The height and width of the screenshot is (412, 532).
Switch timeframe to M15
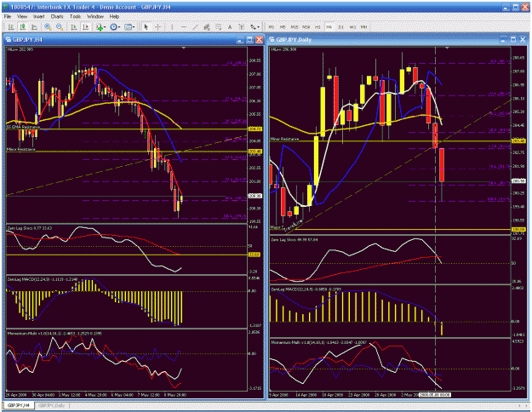[x=295, y=27]
